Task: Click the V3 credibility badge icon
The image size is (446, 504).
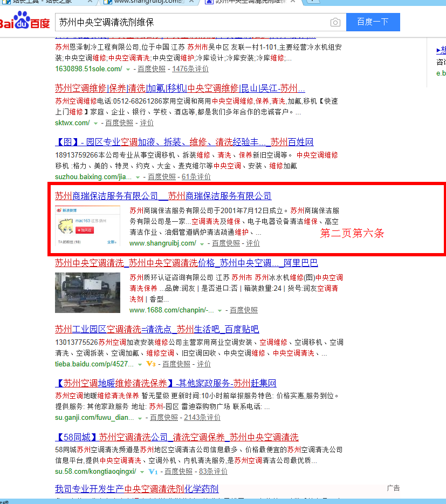Action: (x=151, y=364)
